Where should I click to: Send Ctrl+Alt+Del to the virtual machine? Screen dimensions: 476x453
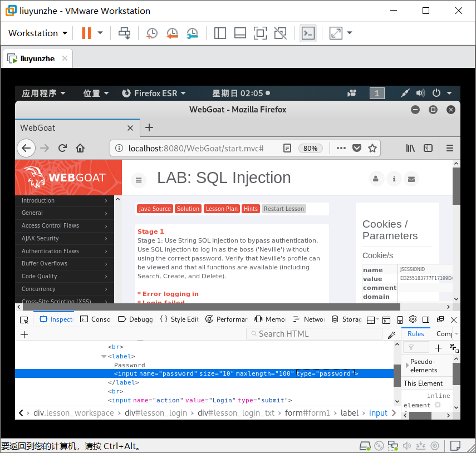[x=125, y=33]
